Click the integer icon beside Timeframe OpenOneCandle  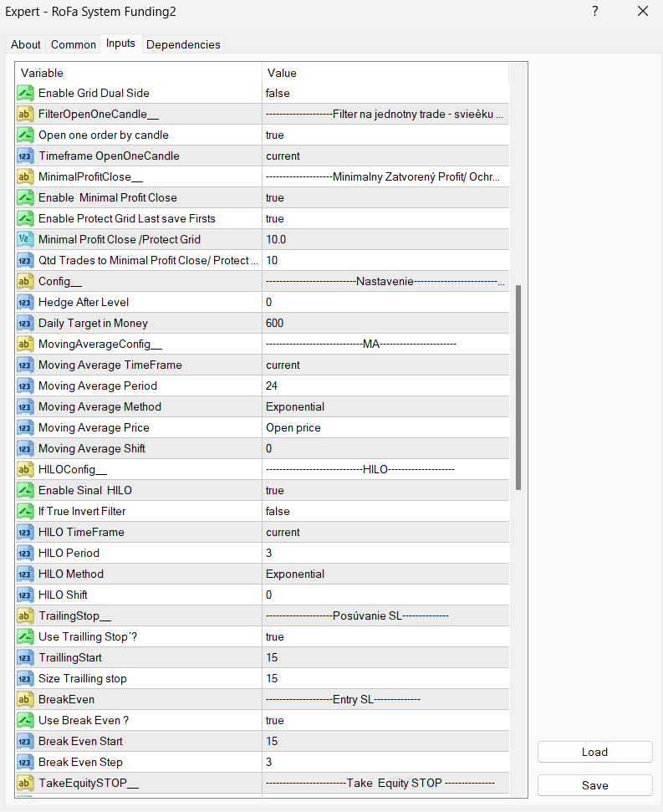(x=25, y=156)
